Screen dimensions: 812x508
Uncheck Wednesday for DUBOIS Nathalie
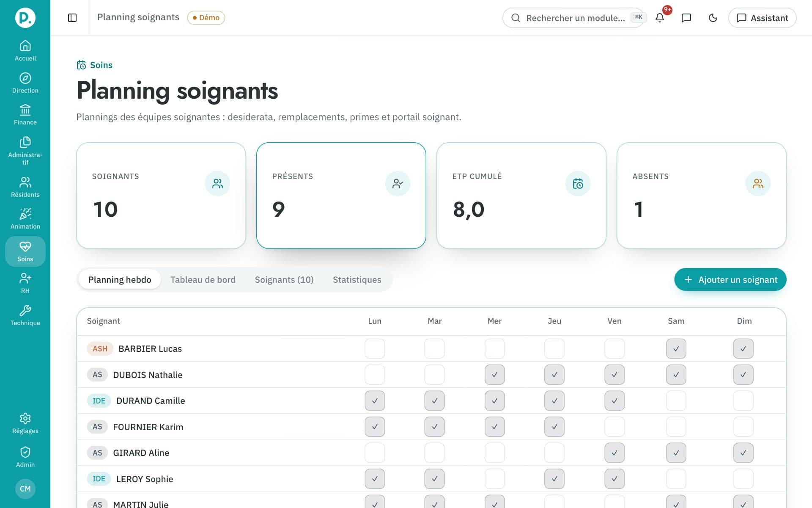[x=495, y=375]
